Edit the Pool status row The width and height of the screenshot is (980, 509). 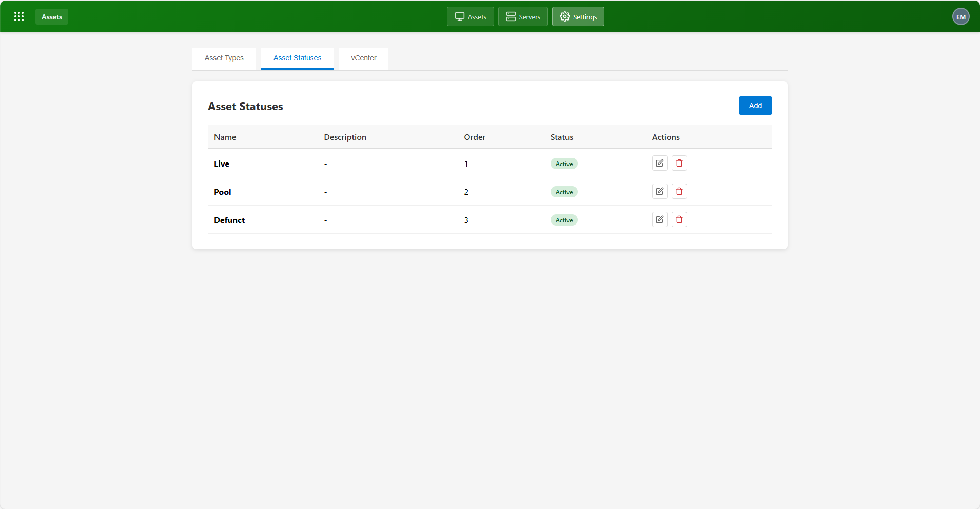(660, 191)
